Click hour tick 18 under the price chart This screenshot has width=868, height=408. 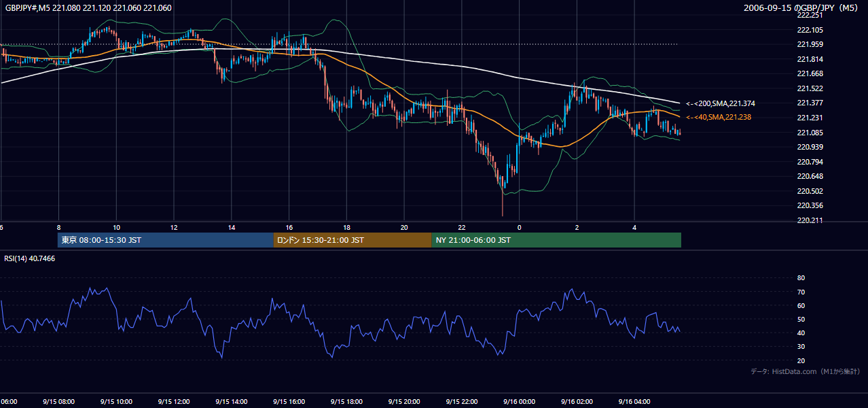point(346,227)
